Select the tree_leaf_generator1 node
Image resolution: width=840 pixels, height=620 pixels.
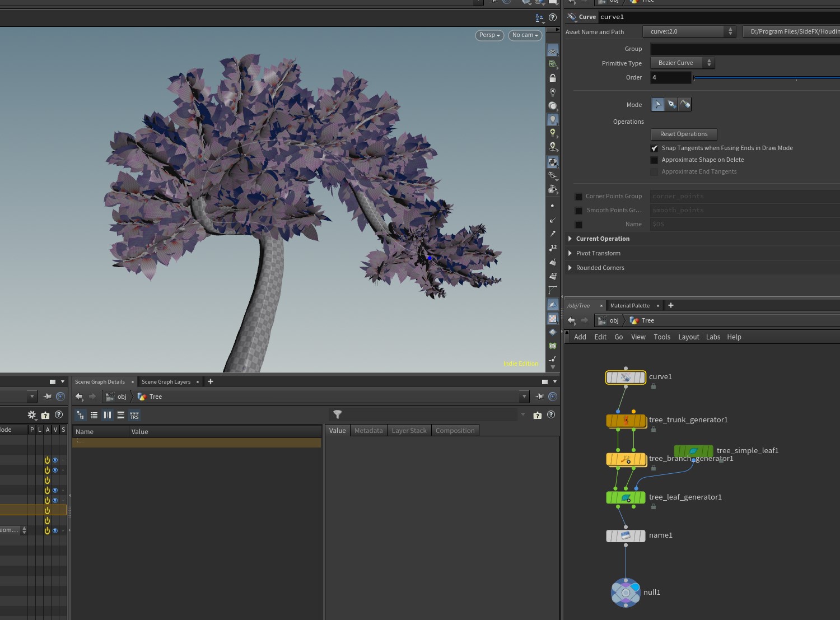pyautogui.click(x=626, y=497)
